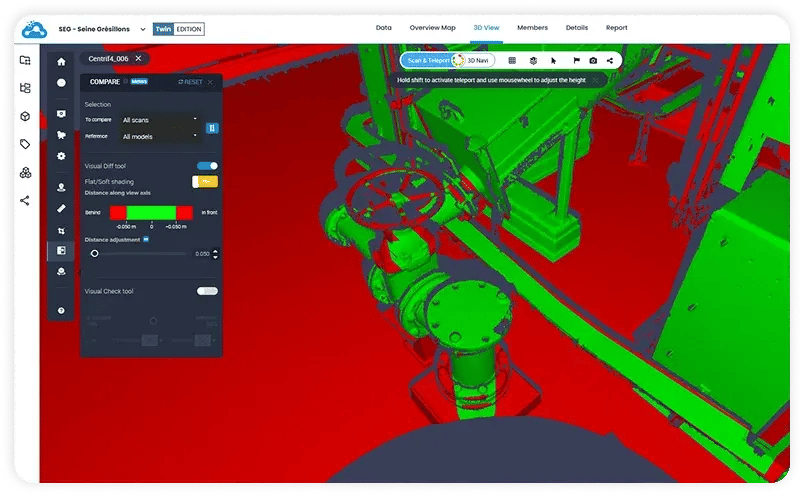Click the Meters unit badge beside COMPARE
The height and width of the screenshot is (496, 803).
(x=139, y=81)
